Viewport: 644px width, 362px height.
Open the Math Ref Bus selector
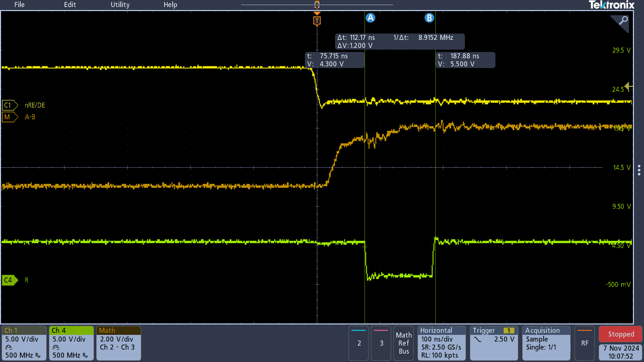[404, 343]
